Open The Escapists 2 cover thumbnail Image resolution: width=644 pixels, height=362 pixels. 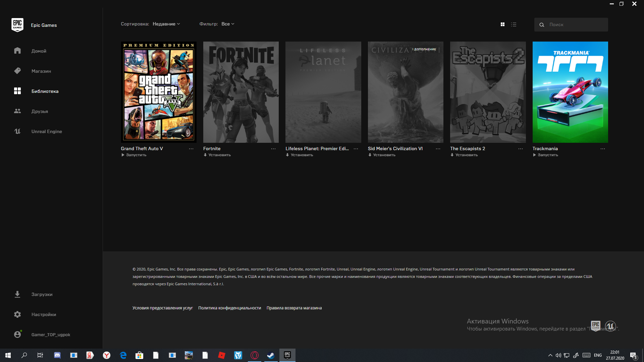pos(488,92)
